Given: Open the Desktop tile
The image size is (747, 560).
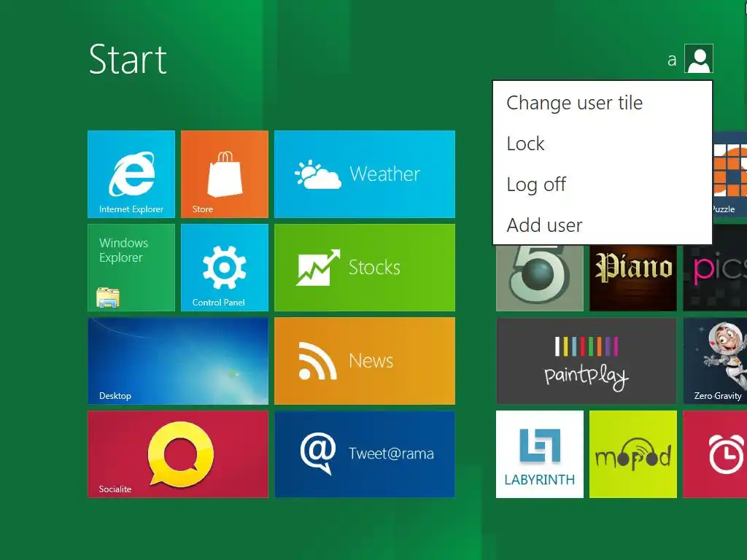Looking at the screenshot, I should [x=178, y=360].
